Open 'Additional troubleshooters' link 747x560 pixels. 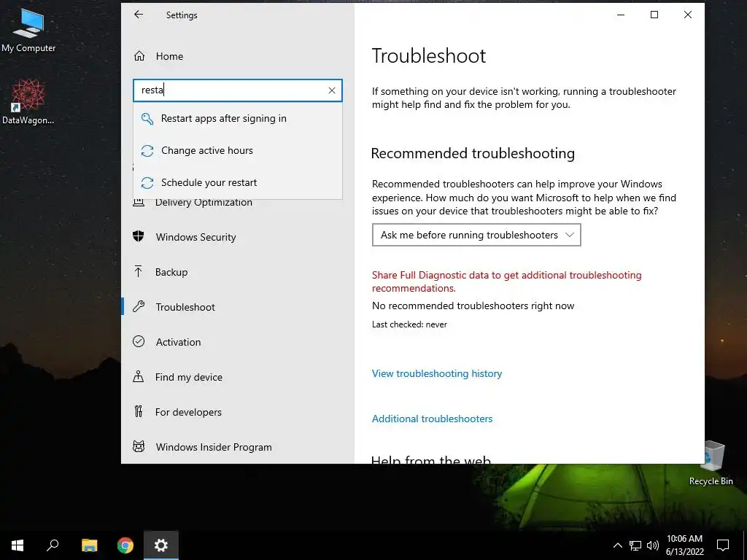pos(432,419)
